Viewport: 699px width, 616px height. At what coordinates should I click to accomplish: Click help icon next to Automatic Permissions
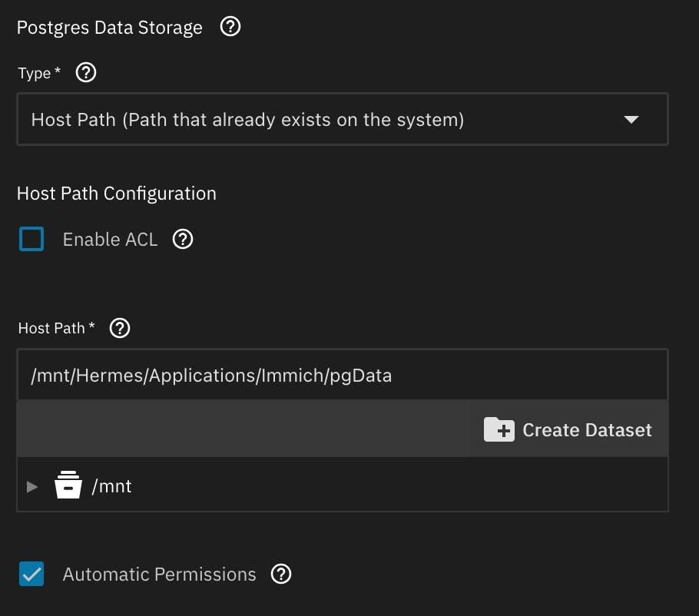[x=282, y=574]
